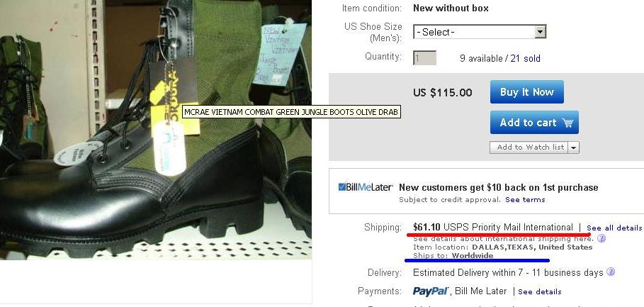Screen dimensions: 644x307
Task: Expand the Add to Watch list arrow
Action: (574, 147)
